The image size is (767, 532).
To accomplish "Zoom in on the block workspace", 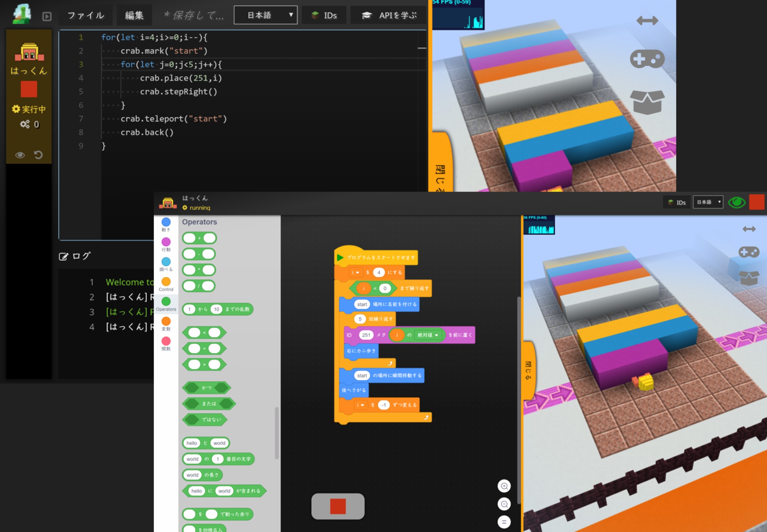I will click(504, 486).
